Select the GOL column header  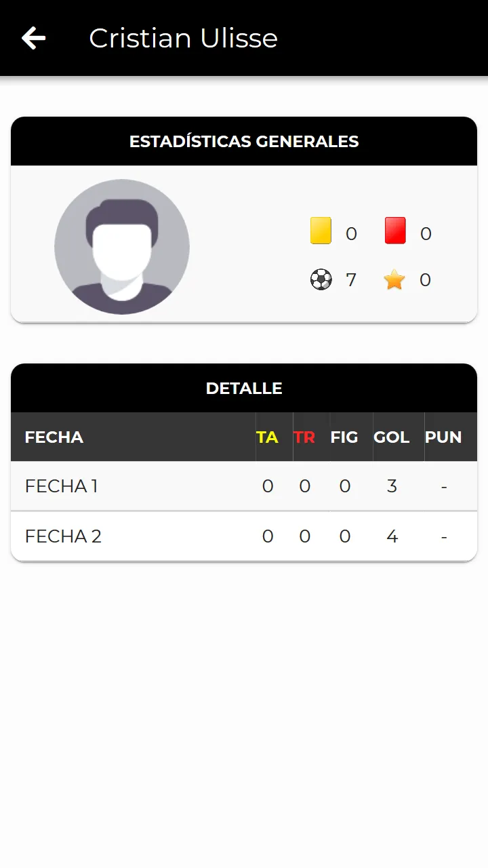392,437
